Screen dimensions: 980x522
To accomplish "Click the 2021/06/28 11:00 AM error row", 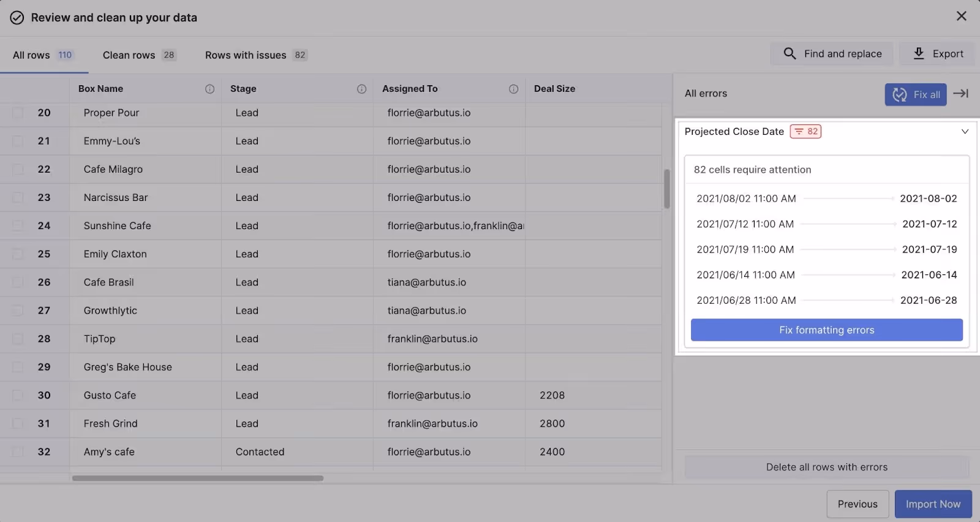I will [x=827, y=300].
